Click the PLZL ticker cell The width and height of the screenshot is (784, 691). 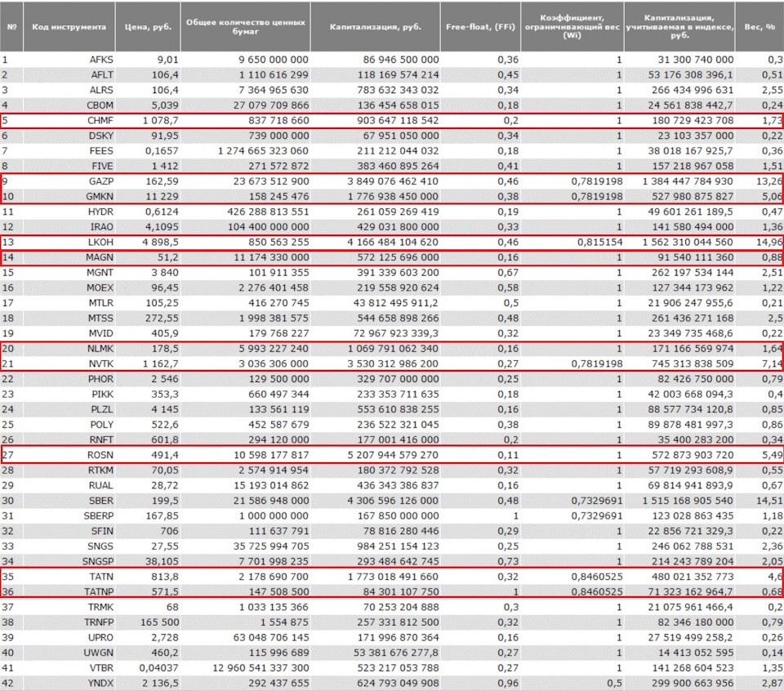coord(102,409)
